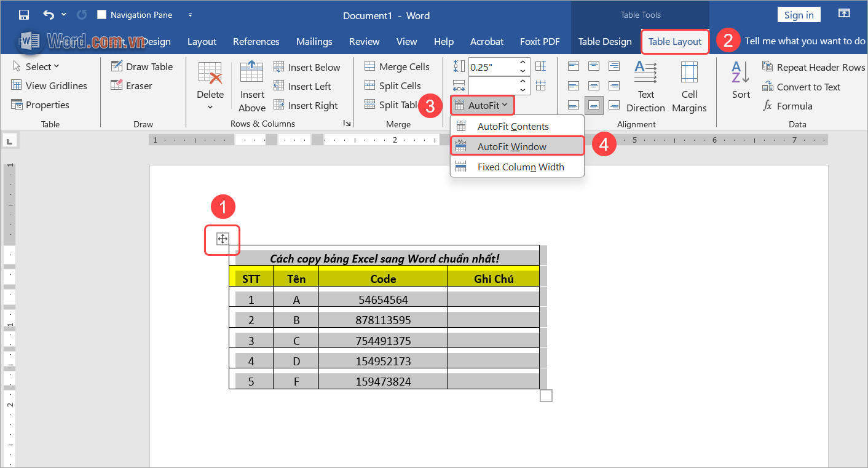Set Align Center Right cell alignment
This screenshot has width=868, height=468.
tap(614, 85)
